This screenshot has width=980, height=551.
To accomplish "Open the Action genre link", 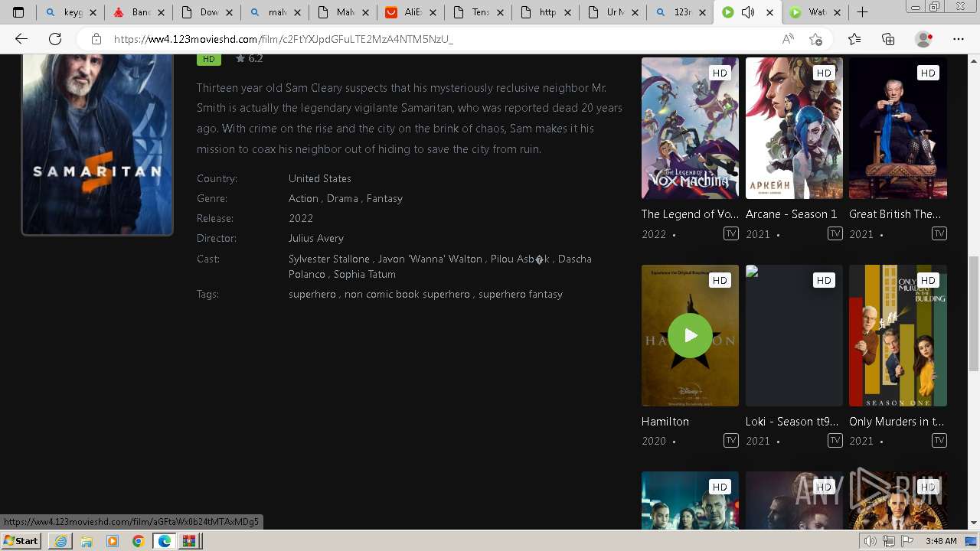I will (303, 198).
